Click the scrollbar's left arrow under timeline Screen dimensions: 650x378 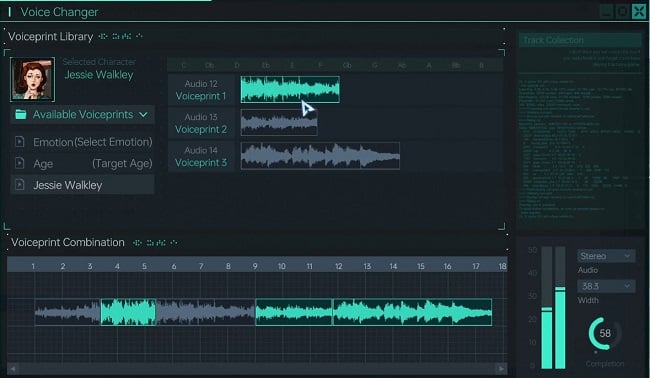pos(13,368)
